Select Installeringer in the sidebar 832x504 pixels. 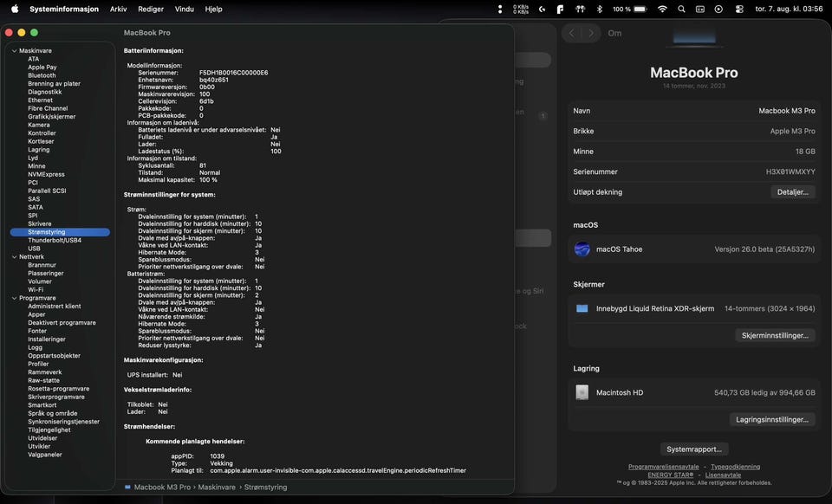point(47,339)
